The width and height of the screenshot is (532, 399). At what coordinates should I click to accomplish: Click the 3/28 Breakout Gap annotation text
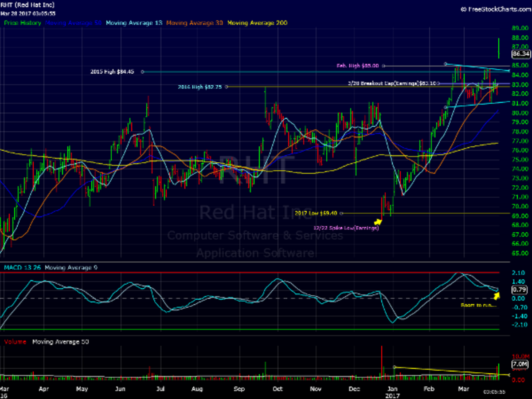386,83
